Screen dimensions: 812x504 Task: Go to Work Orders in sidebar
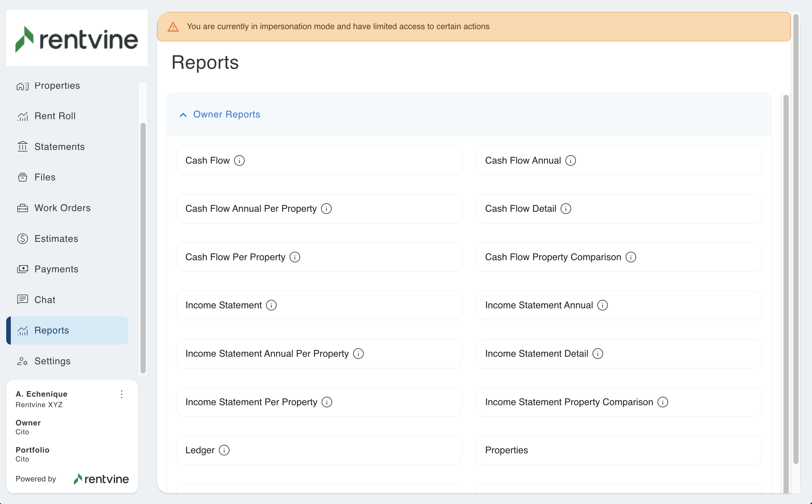coord(62,208)
